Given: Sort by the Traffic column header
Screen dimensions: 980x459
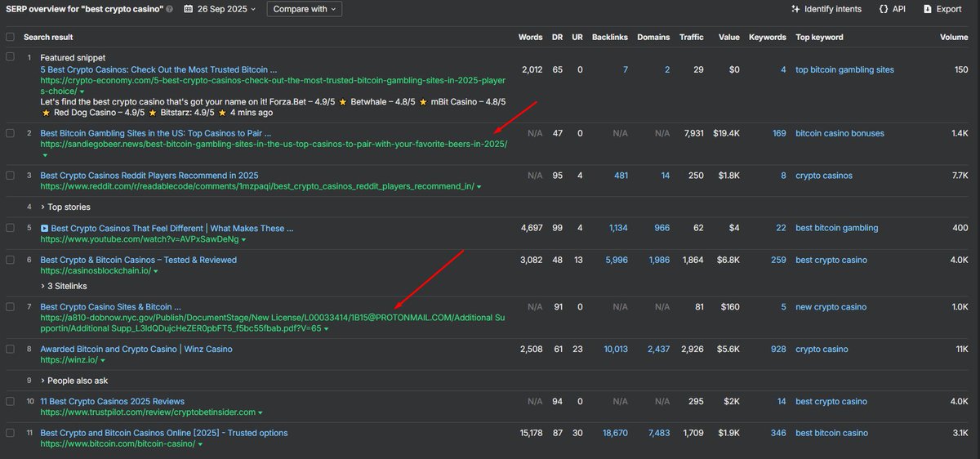Looking at the screenshot, I should point(691,37).
